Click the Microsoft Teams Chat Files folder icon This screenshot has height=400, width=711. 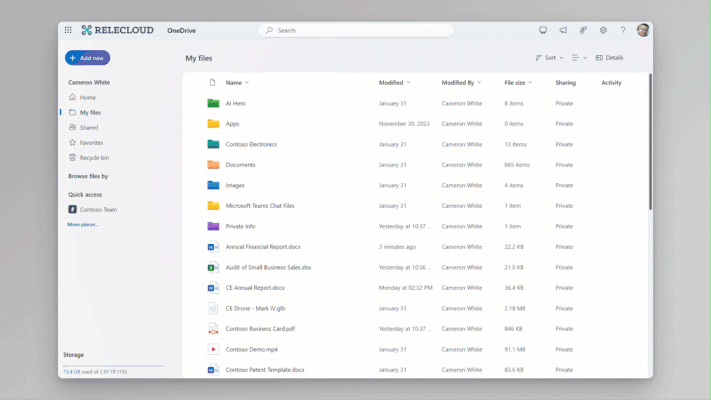(x=213, y=205)
